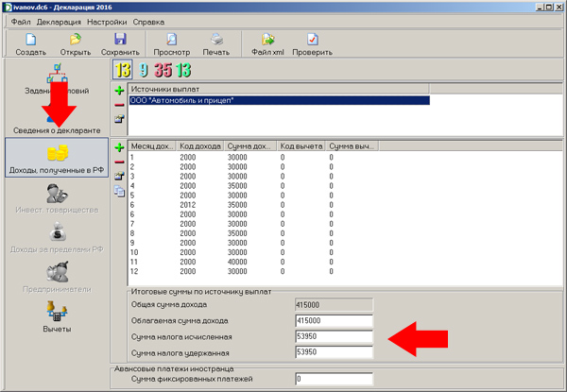567x392 pixels.
Task: Open Предприниматели section
Action: [57, 277]
